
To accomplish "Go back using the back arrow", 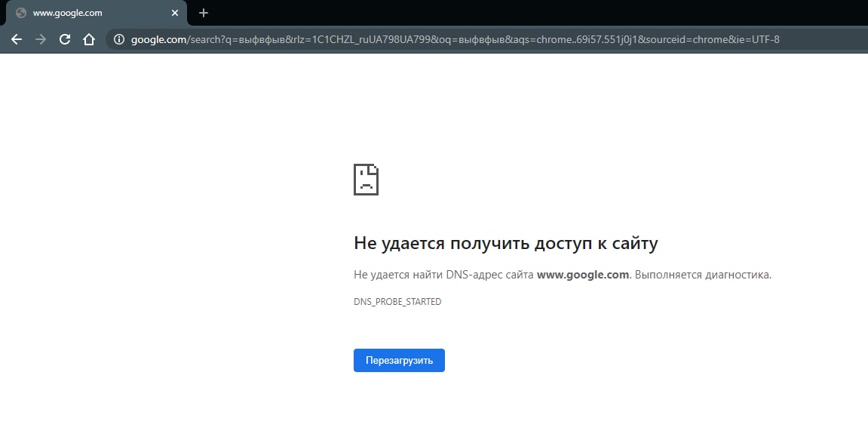I will tap(17, 39).
